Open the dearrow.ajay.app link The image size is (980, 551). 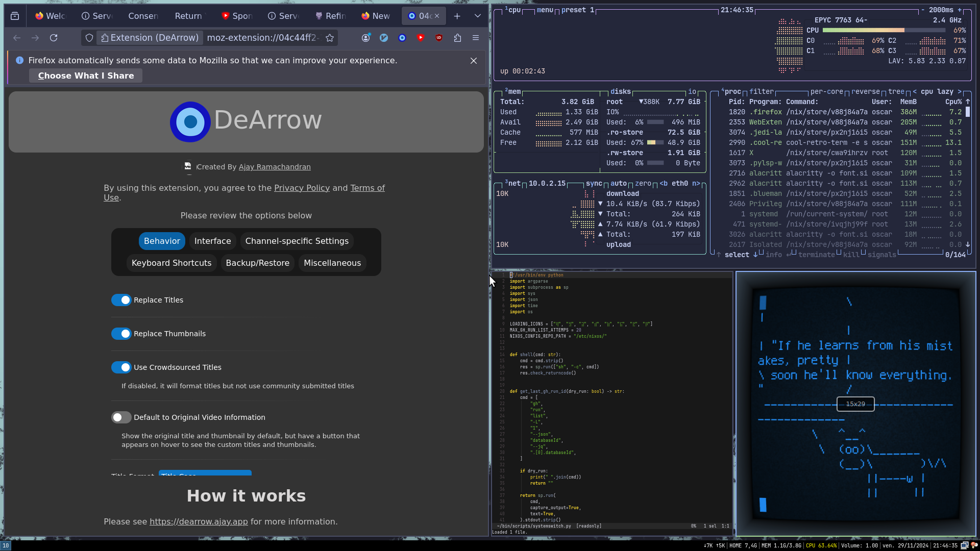199,521
